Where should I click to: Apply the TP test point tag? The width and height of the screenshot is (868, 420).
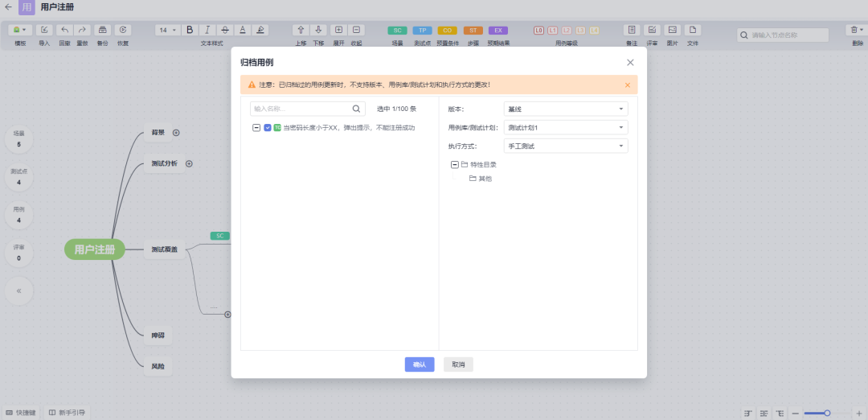click(423, 31)
